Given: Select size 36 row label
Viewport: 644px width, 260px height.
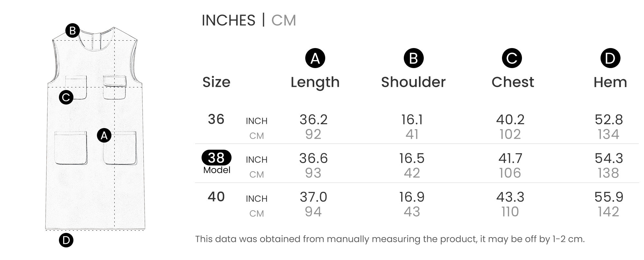Looking at the screenshot, I should (216, 119).
